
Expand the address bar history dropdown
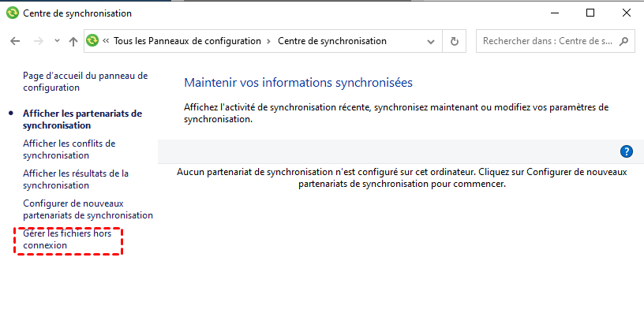(431, 41)
